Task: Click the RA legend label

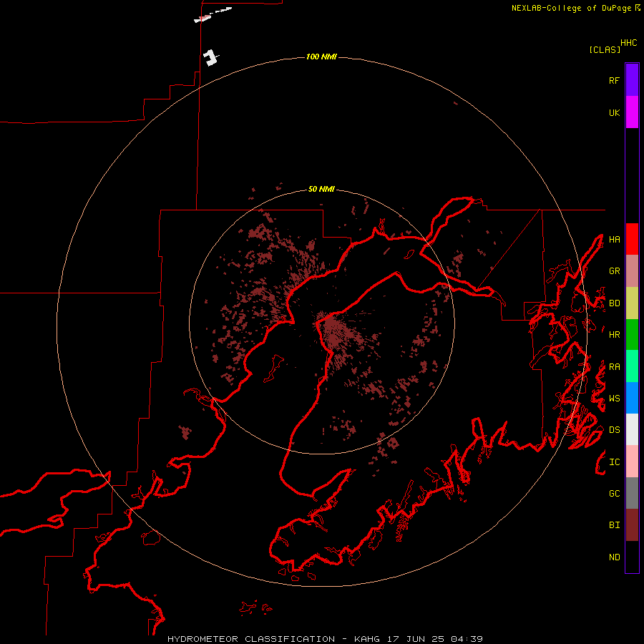Action: tap(614, 367)
